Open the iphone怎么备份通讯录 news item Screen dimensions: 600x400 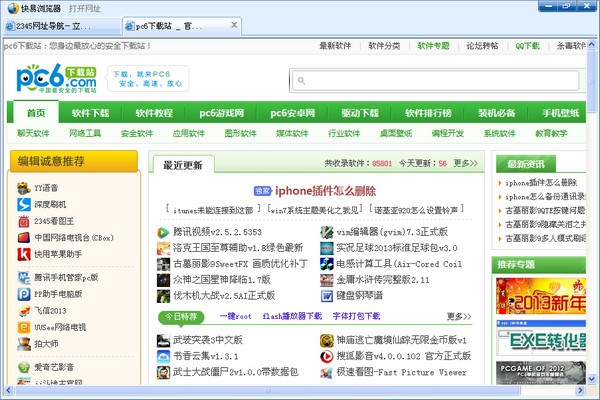point(545,197)
